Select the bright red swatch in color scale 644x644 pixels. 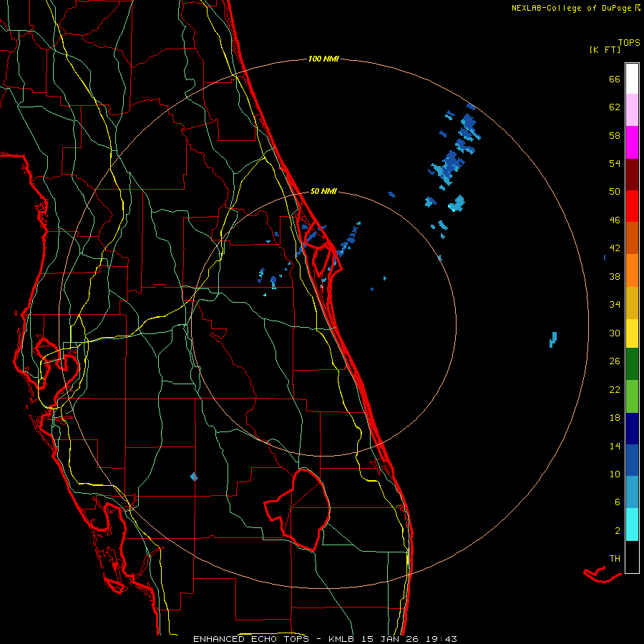point(632,206)
